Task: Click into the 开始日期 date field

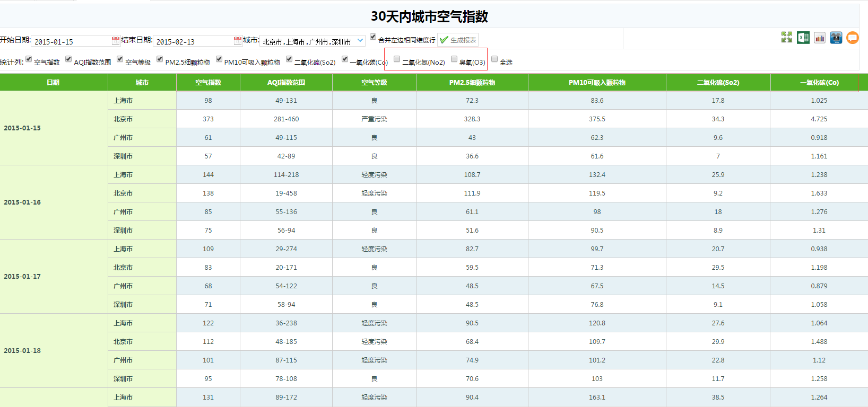Action: [x=71, y=41]
